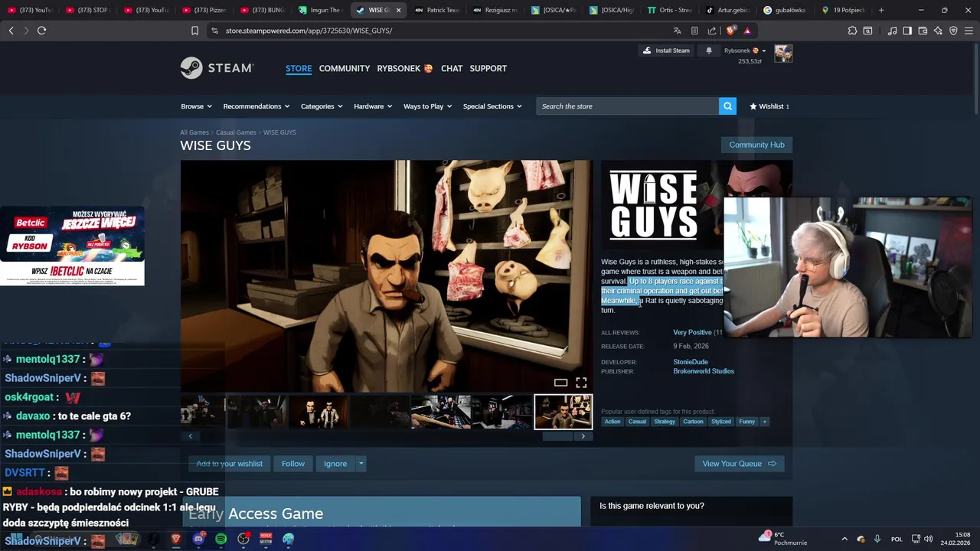Open the CHAT menu item
Viewport: 980px width, 551px height.
(452, 69)
